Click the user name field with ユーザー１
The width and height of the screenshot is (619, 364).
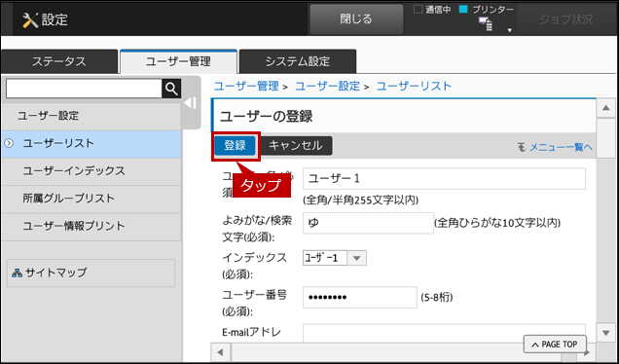[444, 179]
